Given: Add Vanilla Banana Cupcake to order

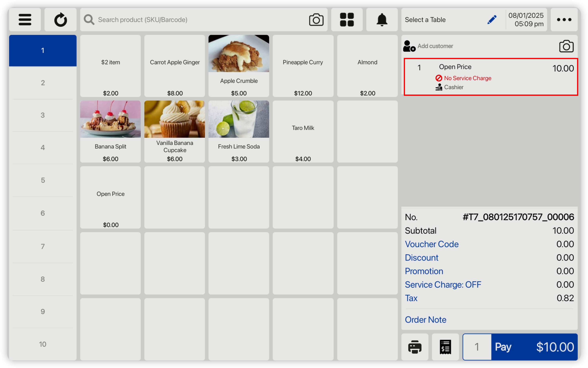Looking at the screenshot, I should pos(175,131).
